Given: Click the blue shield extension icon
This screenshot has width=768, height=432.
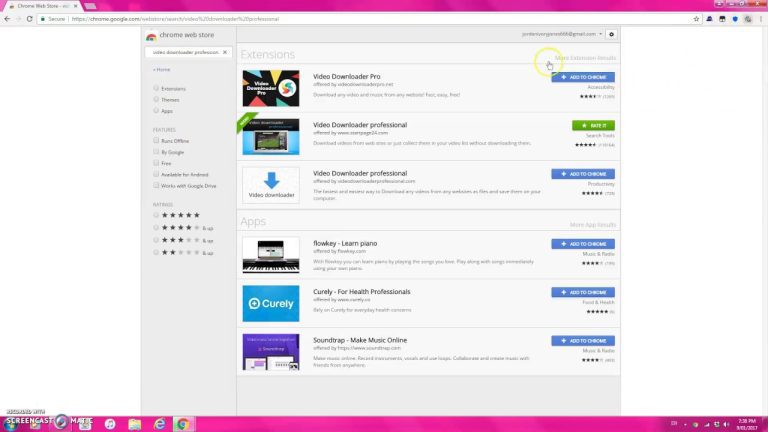Looking at the screenshot, I should point(735,19).
